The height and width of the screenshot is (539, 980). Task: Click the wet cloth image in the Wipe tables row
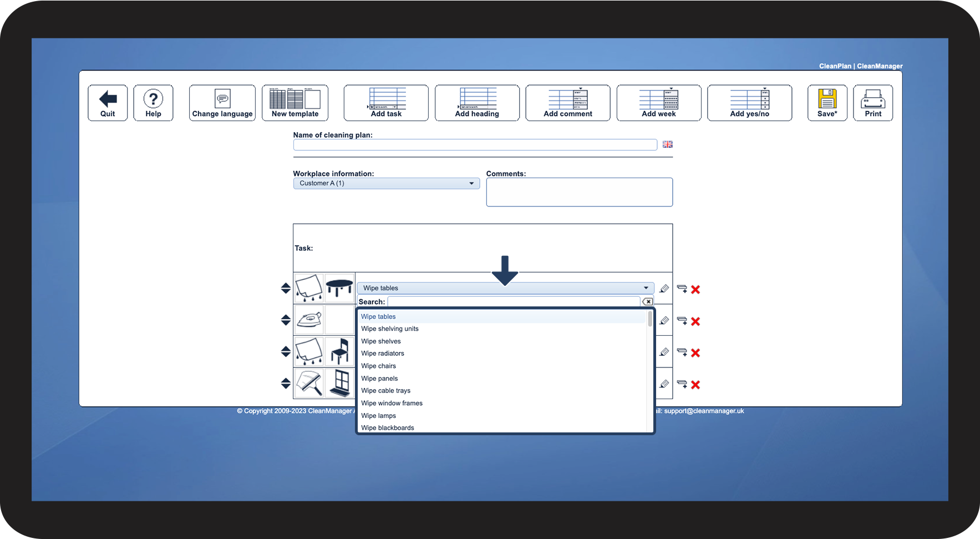pos(309,288)
